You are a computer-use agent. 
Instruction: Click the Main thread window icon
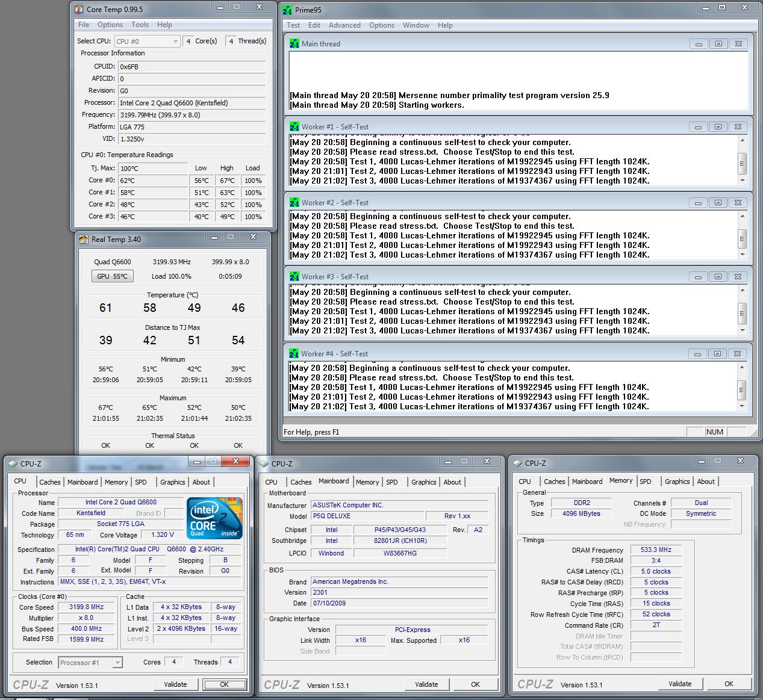(294, 43)
